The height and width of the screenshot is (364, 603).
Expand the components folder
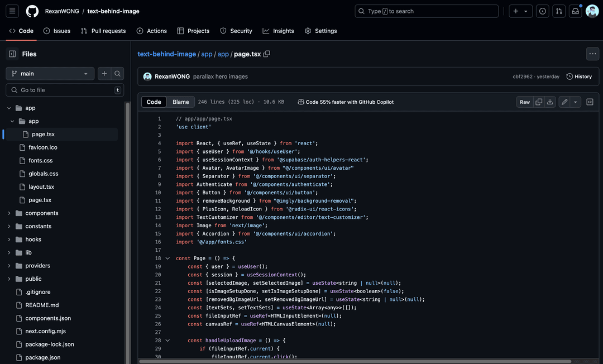pos(9,213)
